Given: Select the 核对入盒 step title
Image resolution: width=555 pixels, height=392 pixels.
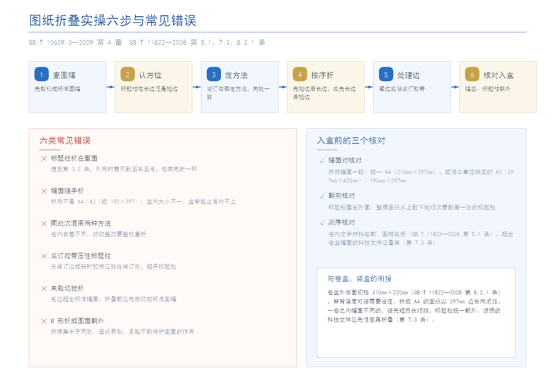Looking at the screenshot, I should [499, 75].
